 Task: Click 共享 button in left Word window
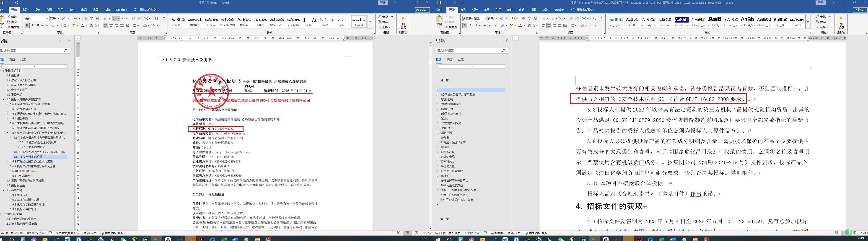[x=422, y=10]
